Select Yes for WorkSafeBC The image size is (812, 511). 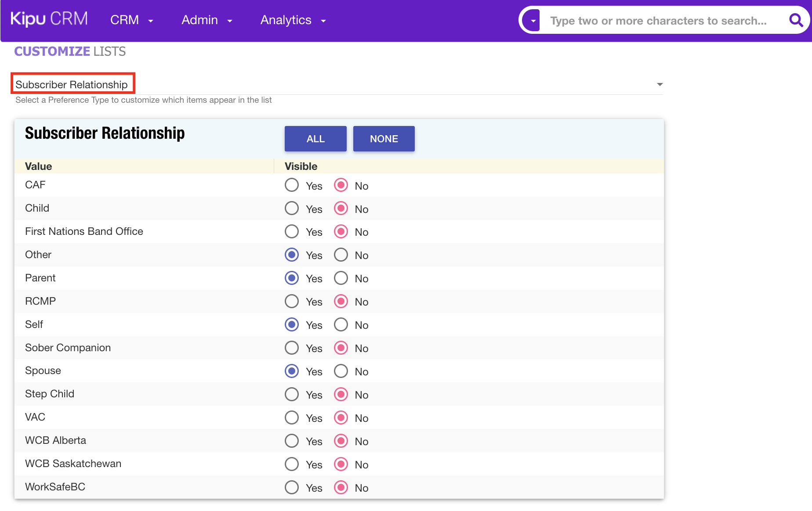tap(292, 488)
